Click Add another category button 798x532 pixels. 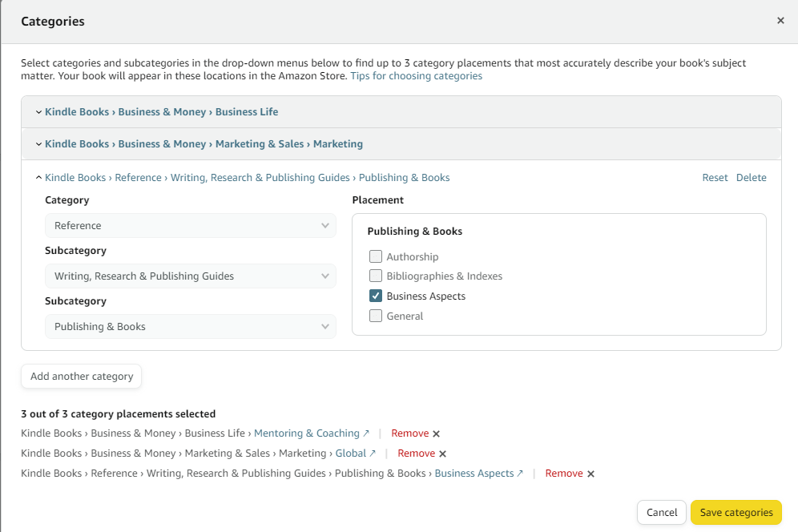[82, 377]
